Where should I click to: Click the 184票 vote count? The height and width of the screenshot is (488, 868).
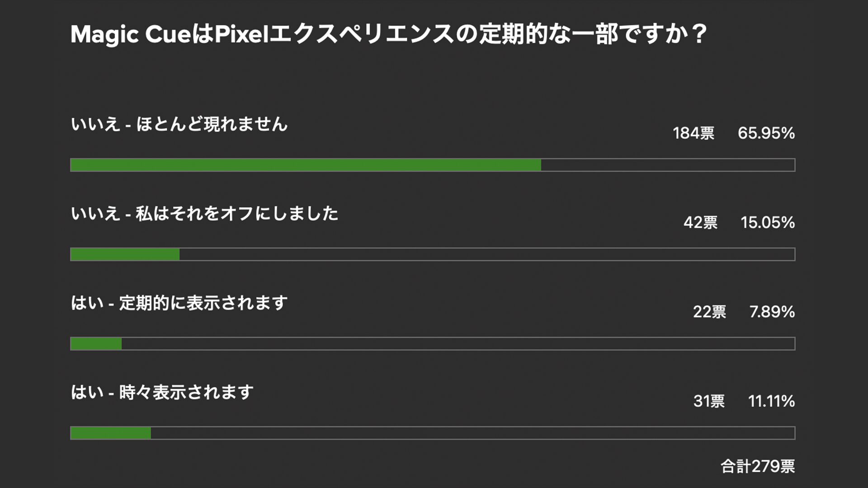693,133
